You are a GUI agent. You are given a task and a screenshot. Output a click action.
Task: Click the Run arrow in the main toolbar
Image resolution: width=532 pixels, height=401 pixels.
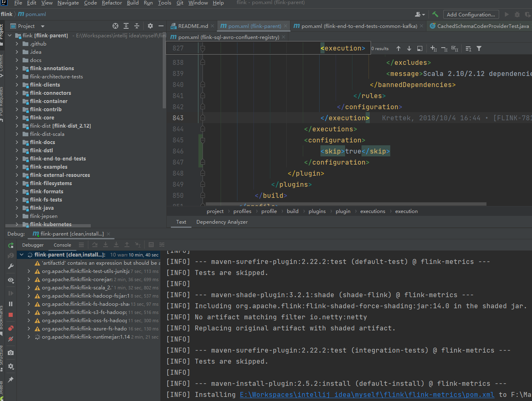coord(507,14)
